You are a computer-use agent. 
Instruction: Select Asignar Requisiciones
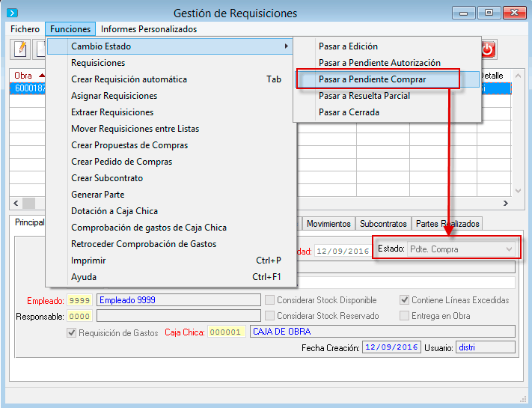[x=170, y=96]
